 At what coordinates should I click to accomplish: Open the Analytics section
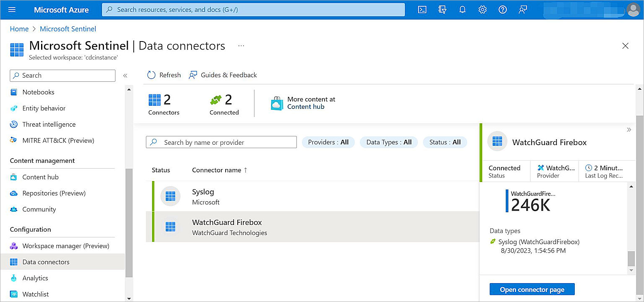pyautogui.click(x=35, y=278)
